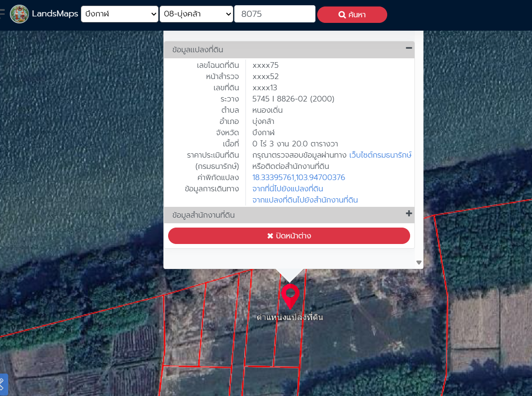
Task: Collapse parcel info with the minus icon
Action: coord(408,48)
